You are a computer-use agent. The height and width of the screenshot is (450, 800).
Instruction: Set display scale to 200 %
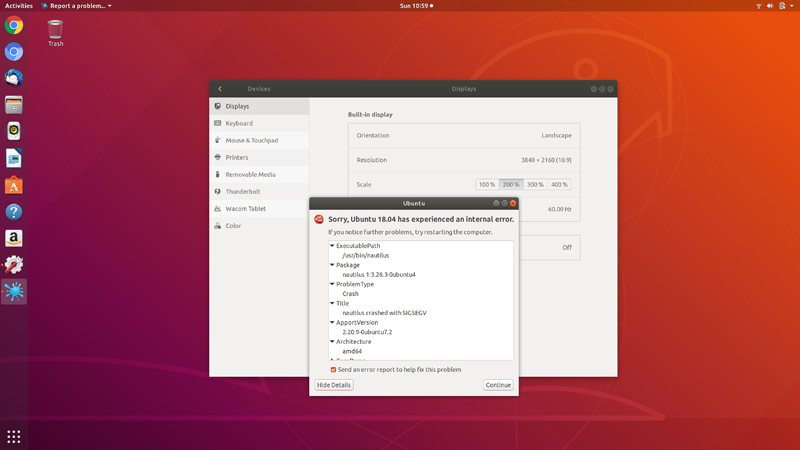[x=511, y=185]
